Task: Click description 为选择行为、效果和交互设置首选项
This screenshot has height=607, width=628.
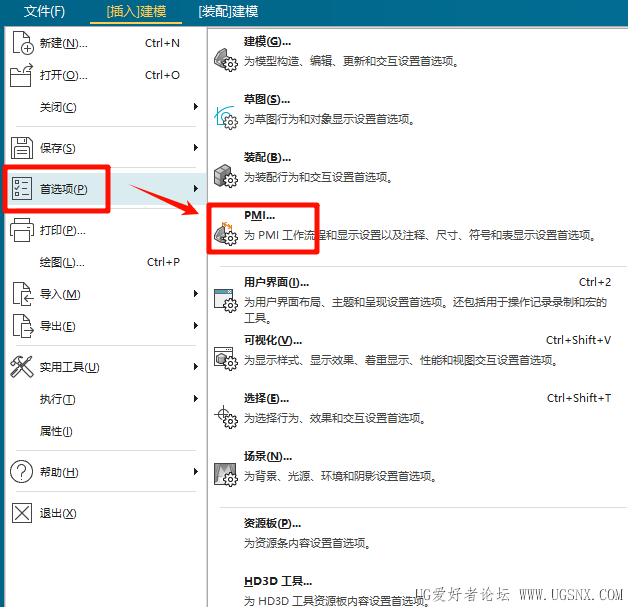Action: pyautogui.click(x=334, y=418)
